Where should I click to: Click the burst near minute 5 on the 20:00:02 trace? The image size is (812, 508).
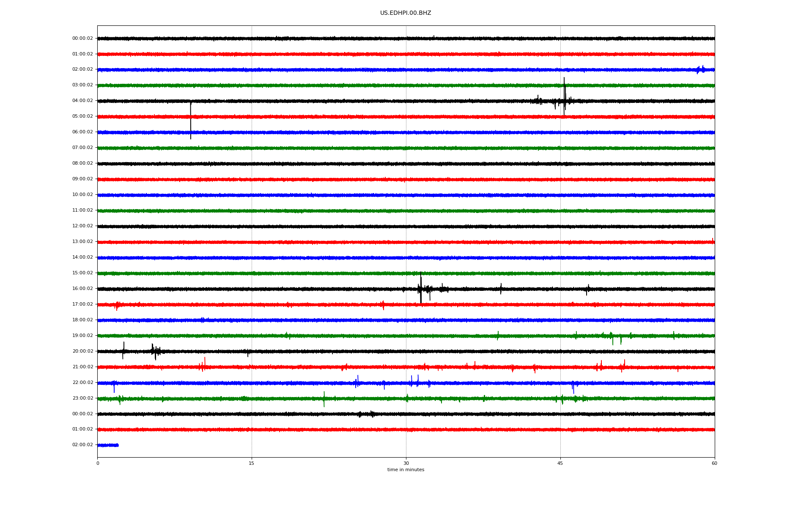(156, 351)
